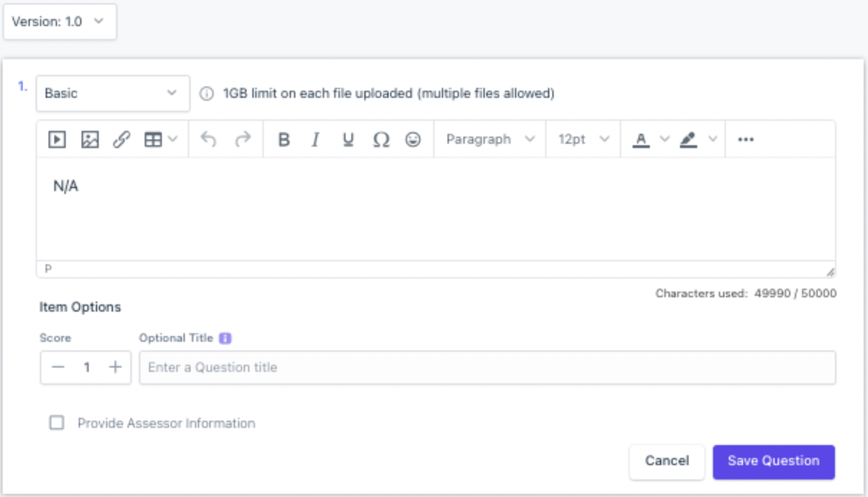Image resolution: width=868 pixels, height=497 pixels.
Task: Click the insert link chain icon
Action: (x=121, y=139)
